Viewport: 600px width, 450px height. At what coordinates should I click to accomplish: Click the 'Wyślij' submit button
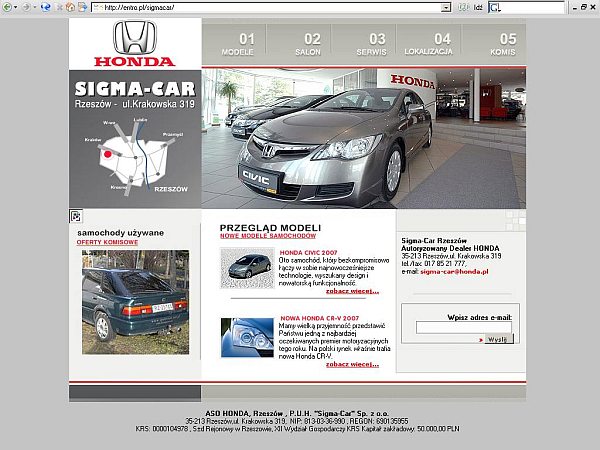coord(499,339)
